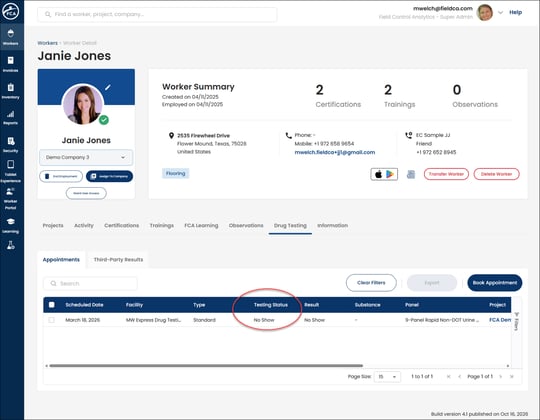This screenshot has width=540, height=420.
Task: Open the Help link in the top bar
Action: pos(516,12)
